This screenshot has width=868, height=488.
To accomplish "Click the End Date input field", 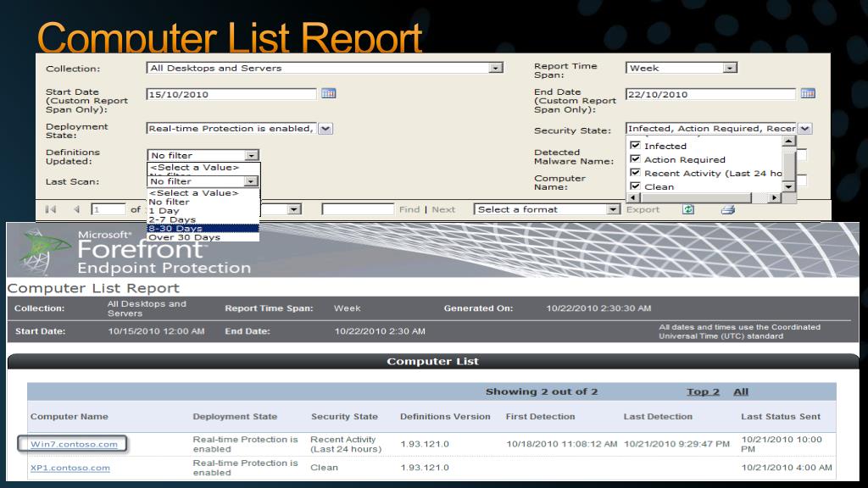I will click(710, 94).
